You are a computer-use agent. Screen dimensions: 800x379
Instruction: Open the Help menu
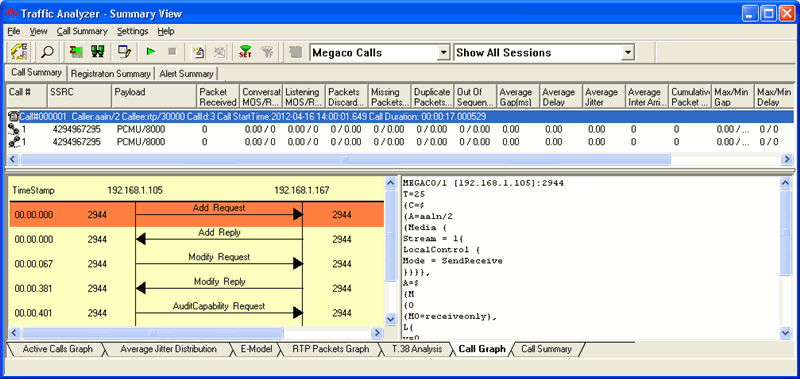click(166, 31)
